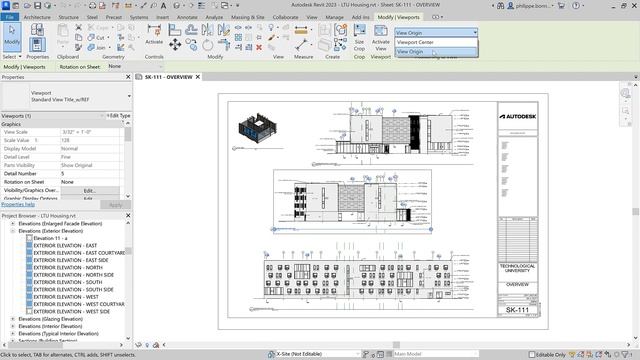The image size is (640, 360).
Task: Select the Copy tool in Modify panel
Action: (x=191, y=44)
